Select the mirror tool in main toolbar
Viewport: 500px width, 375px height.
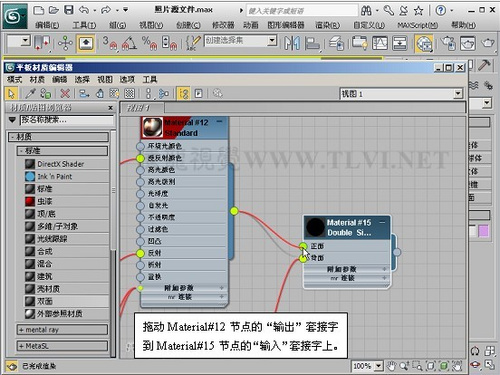point(292,43)
